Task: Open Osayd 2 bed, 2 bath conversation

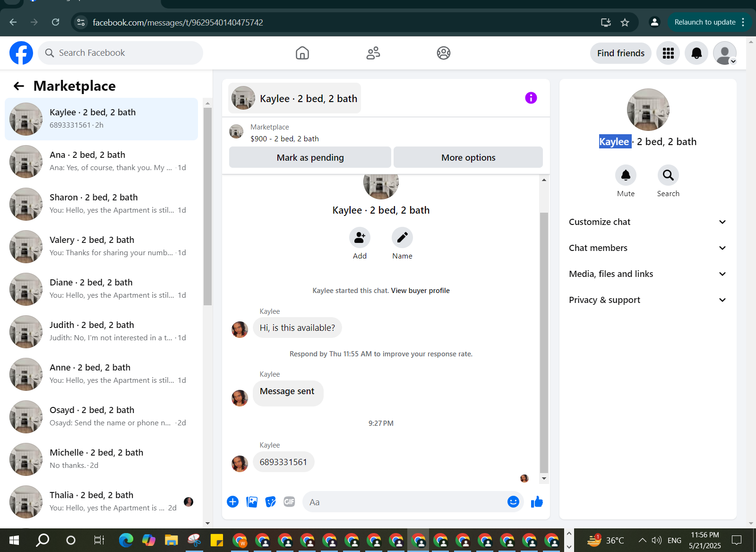Action: 101,417
